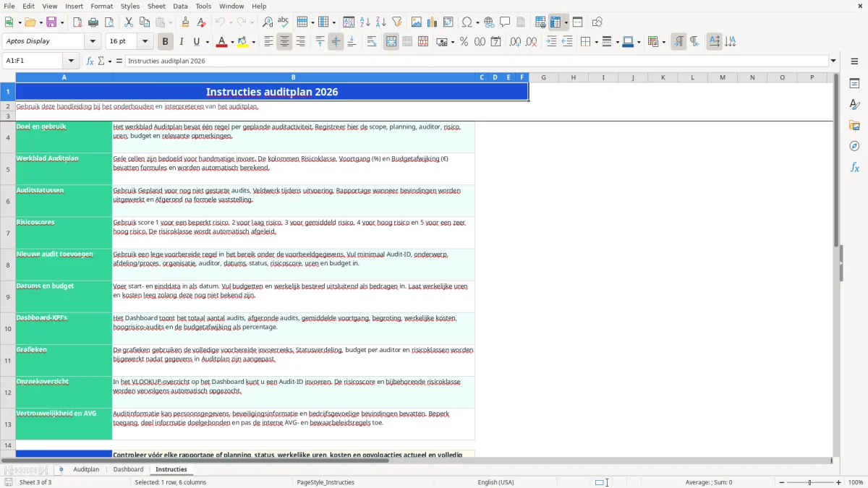Toggle Center Vertically alignment
The width and height of the screenshot is (868, 488).
click(336, 42)
